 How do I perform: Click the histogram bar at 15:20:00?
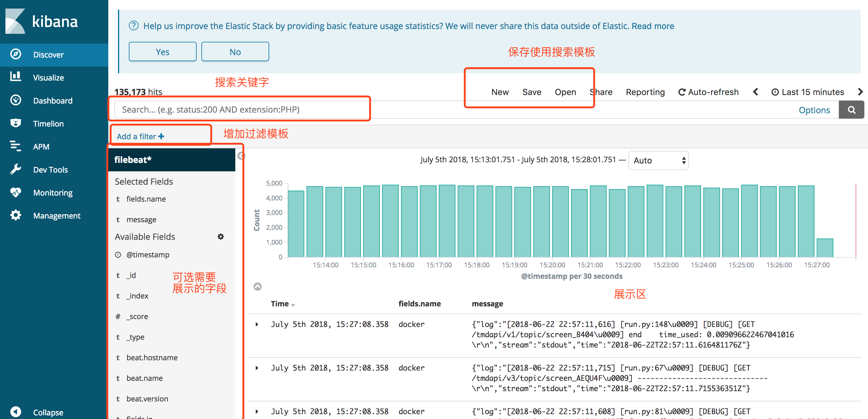tap(560, 221)
